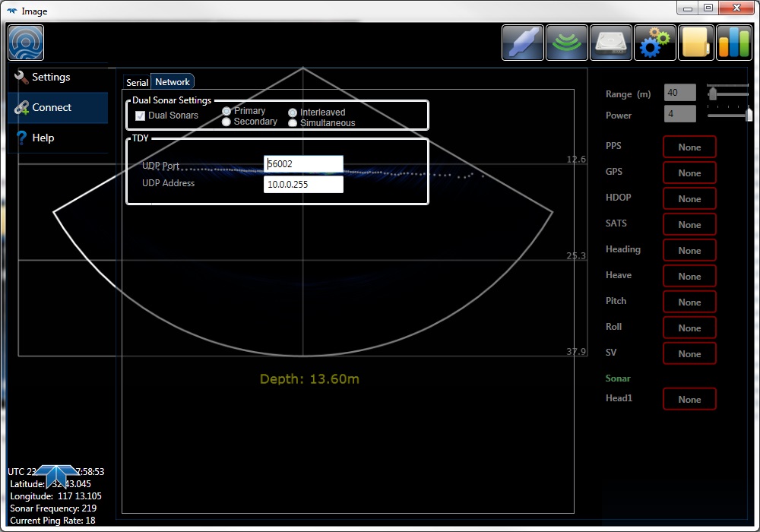
Task: Select the Network tab
Action: [173, 82]
